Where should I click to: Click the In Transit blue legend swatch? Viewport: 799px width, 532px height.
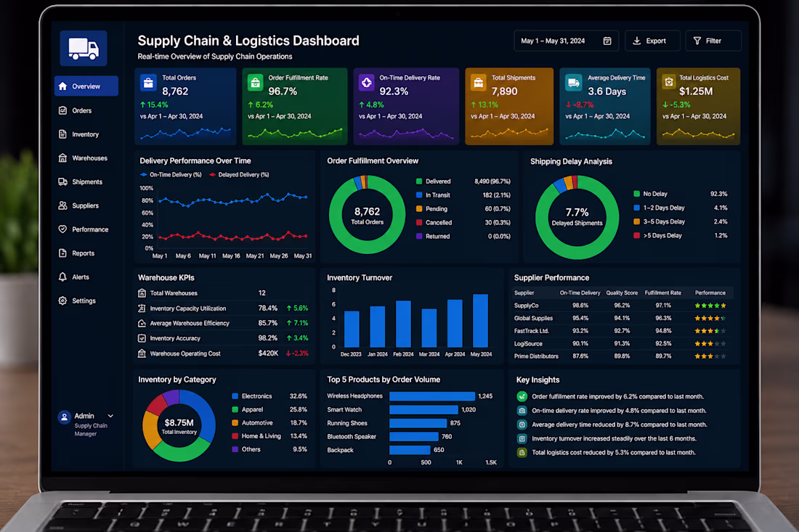coord(419,195)
